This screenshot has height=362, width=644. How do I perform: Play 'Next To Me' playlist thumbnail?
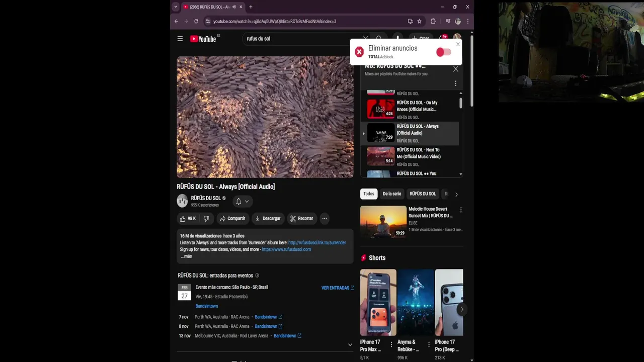(381, 156)
